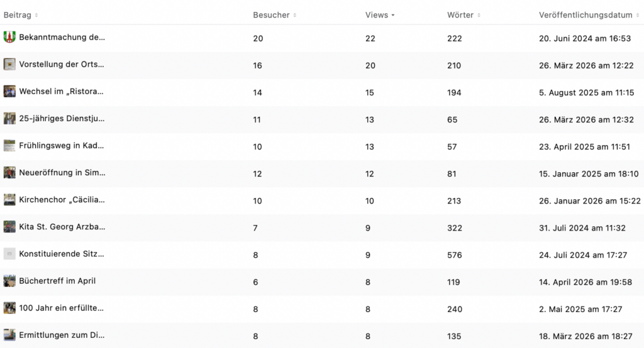
Task: Sort by the Beitrag column arrows
Action: pos(36,15)
